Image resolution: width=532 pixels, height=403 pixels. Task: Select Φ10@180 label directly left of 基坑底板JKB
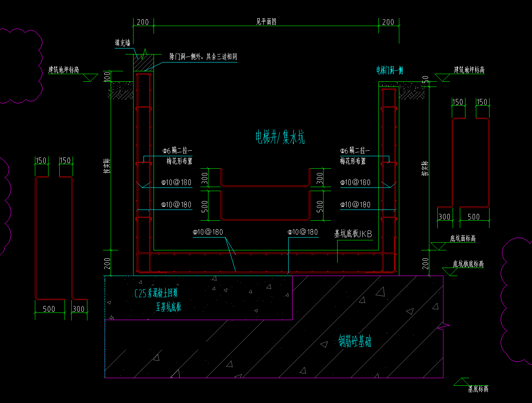pos(303,232)
